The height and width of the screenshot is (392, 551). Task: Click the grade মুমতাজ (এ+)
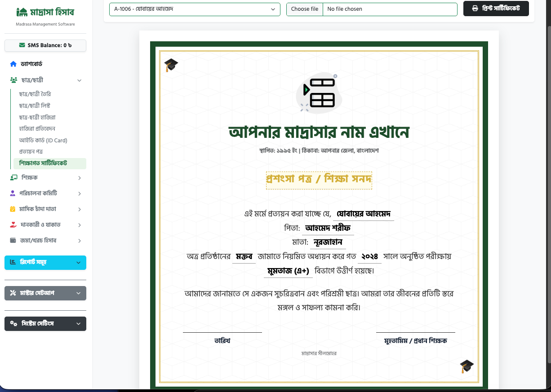288,271
